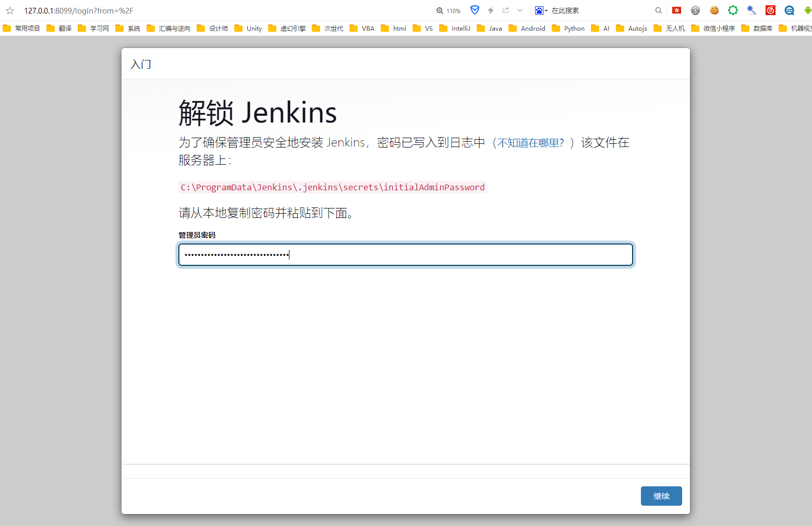The height and width of the screenshot is (526, 812).
Task: Open the VBA bookmark folder
Action: (362, 28)
